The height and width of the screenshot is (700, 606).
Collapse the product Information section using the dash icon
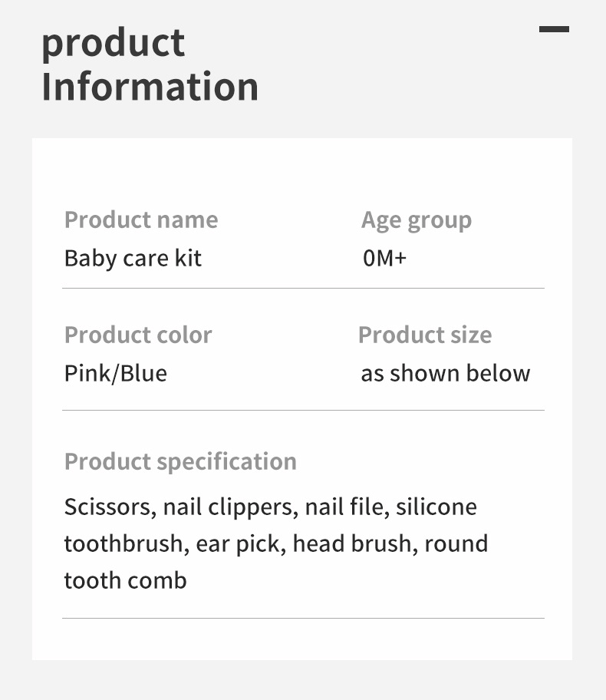554,29
